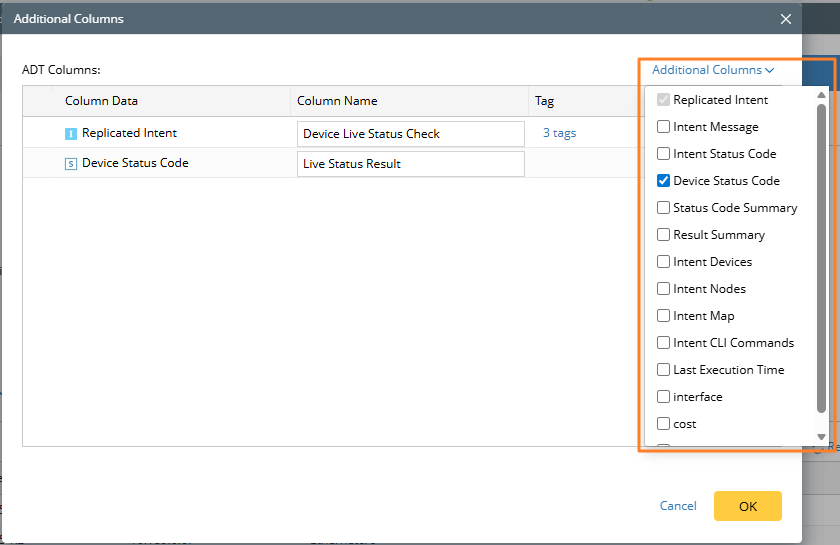
Task: Click the Cancel link
Action: pos(678,506)
